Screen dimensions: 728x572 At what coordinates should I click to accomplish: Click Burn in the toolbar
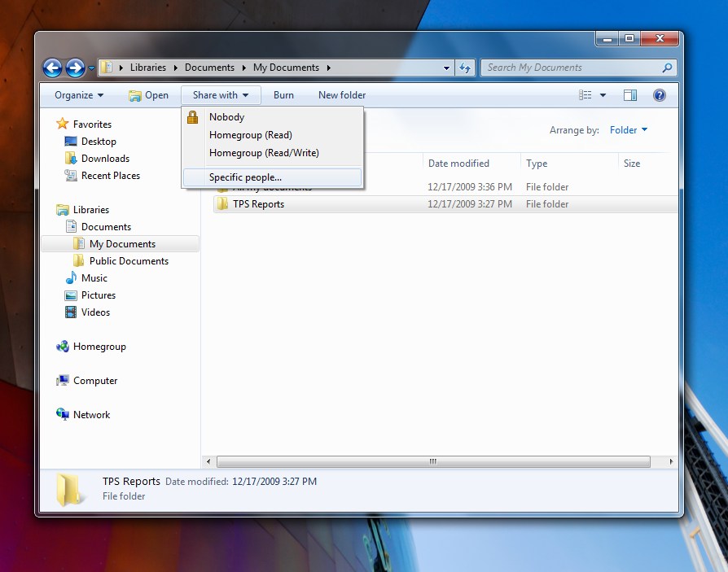click(x=283, y=95)
